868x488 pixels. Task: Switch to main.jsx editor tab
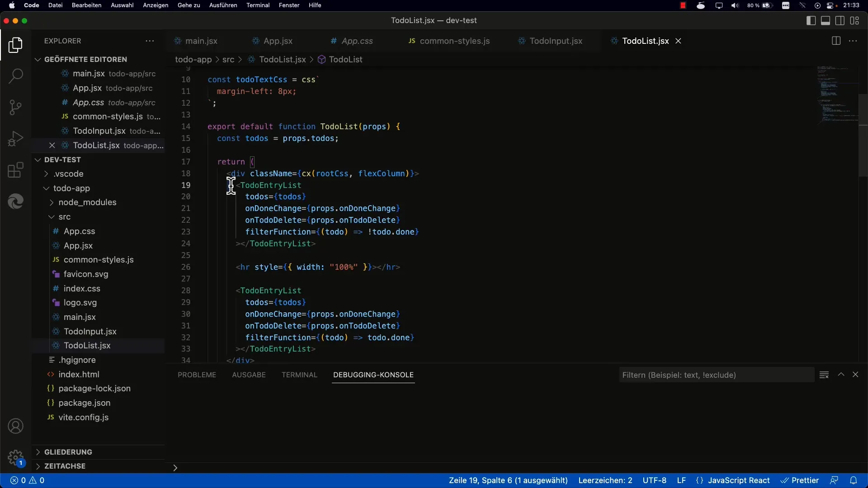(x=201, y=41)
